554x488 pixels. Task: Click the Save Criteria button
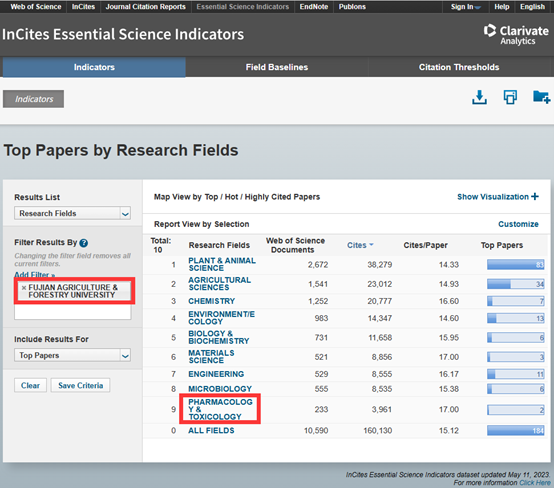(x=81, y=386)
